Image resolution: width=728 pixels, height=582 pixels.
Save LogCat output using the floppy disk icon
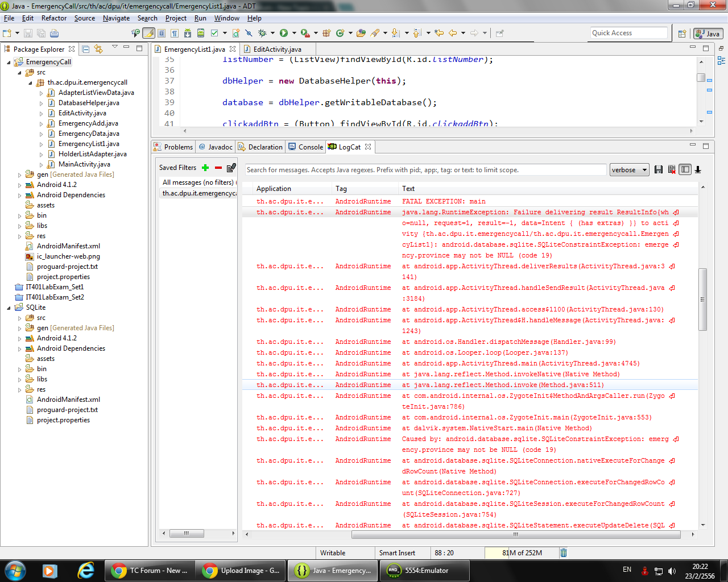click(659, 169)
